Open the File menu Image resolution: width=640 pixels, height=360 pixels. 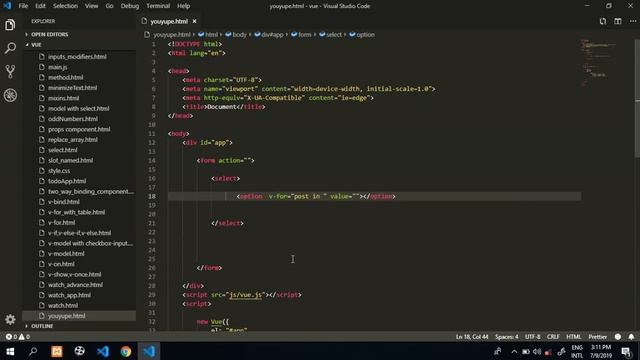[23, 6]
